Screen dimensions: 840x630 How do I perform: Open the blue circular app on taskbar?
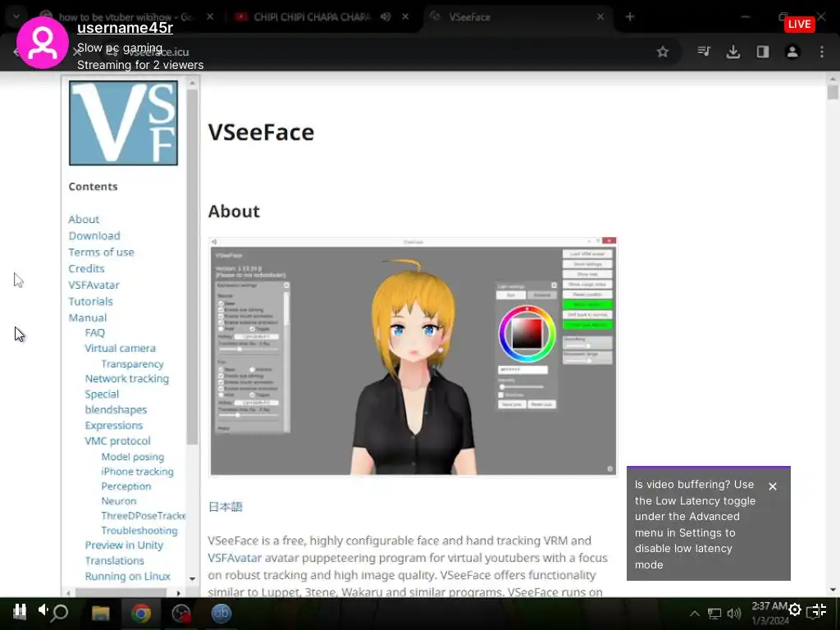click(221, 613)
